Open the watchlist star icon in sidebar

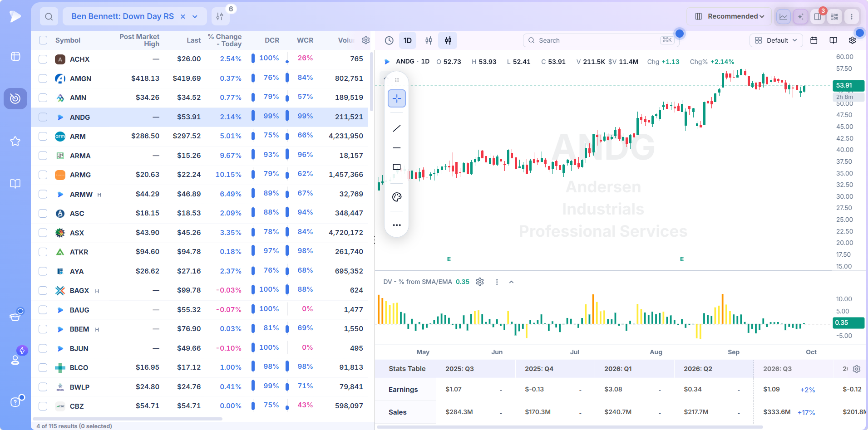[15, 141]
